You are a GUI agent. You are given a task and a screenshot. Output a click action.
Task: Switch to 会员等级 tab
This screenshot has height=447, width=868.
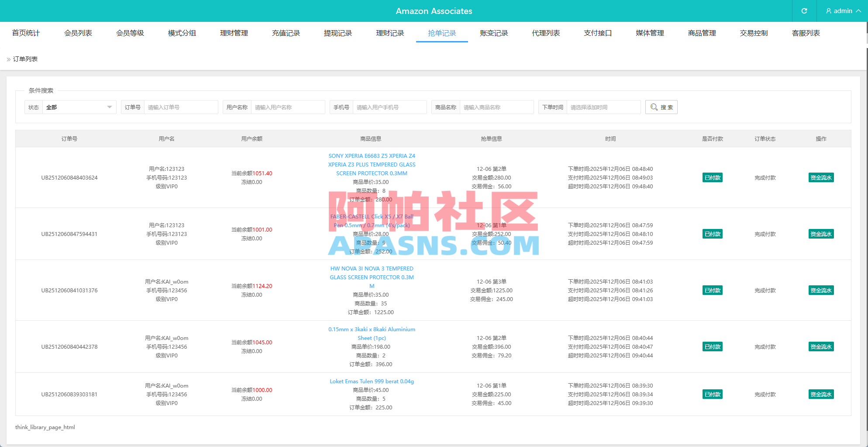(x=130, y=33)
